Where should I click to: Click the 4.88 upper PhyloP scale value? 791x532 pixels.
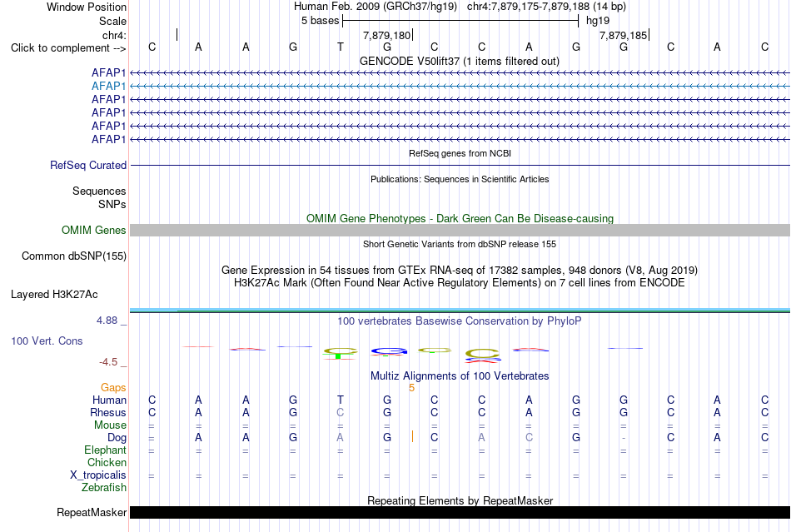tap(107, 321)
